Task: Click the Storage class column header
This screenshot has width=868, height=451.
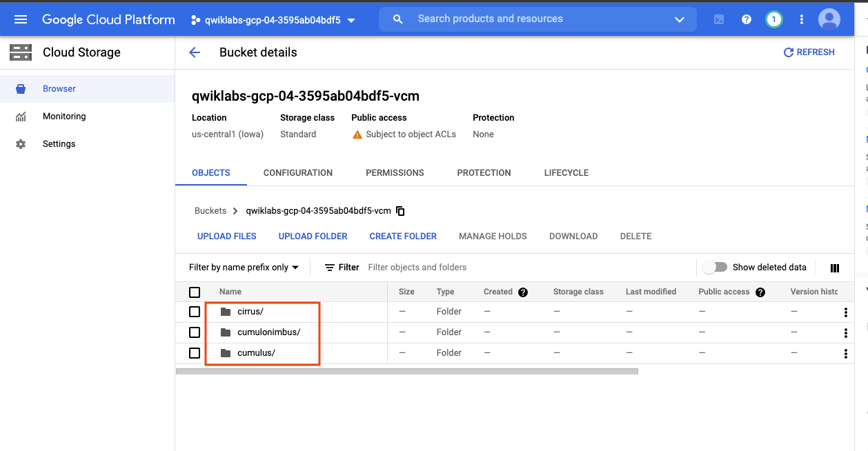Action: (x=578, y=292)
